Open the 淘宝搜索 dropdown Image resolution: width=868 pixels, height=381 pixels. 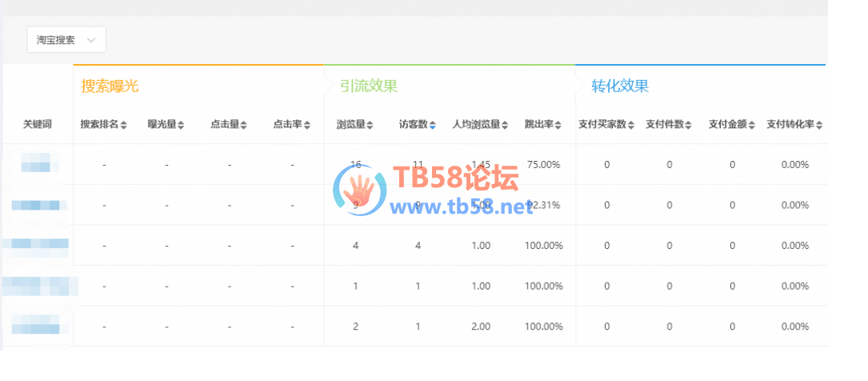(x=66, y=40)
